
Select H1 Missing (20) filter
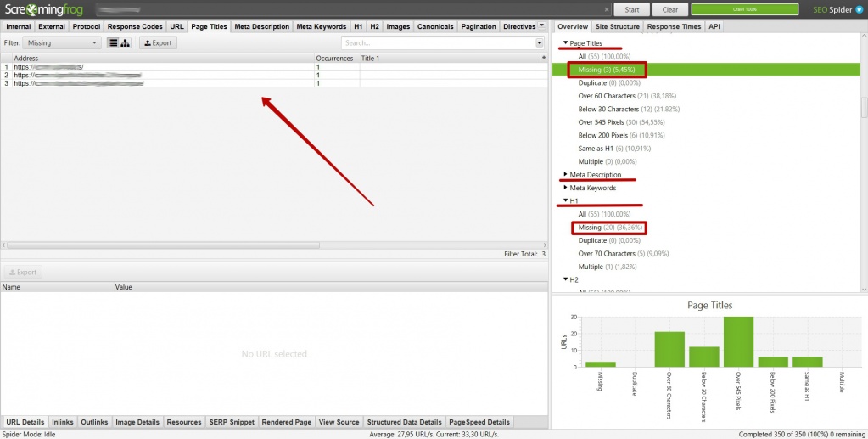point(611,228)
